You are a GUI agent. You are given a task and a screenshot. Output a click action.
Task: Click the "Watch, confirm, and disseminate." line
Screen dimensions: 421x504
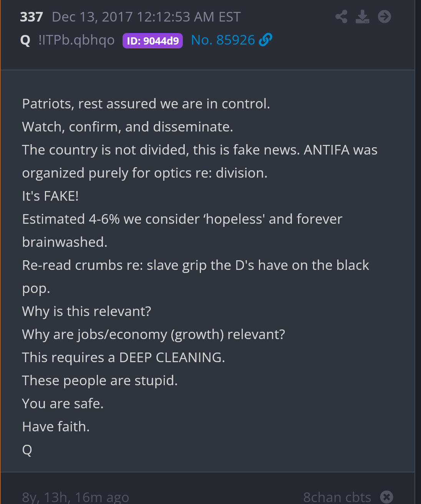click(128, 127)
